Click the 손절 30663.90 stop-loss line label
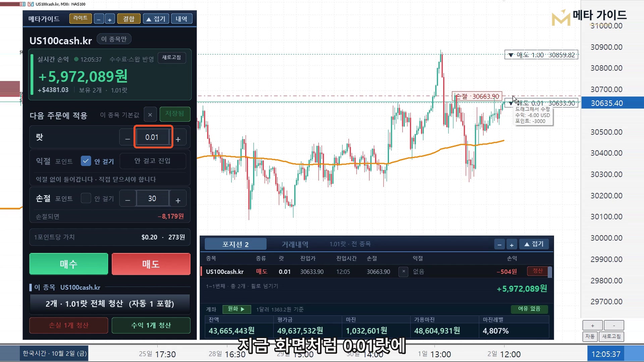Screen dimensions: 644x362 coord(477,97)
